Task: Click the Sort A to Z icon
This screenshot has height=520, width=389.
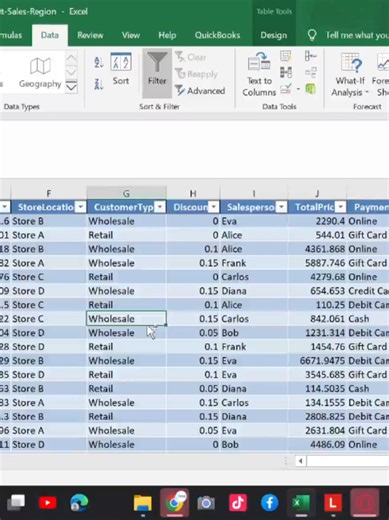Action: [x=98, y=62]
